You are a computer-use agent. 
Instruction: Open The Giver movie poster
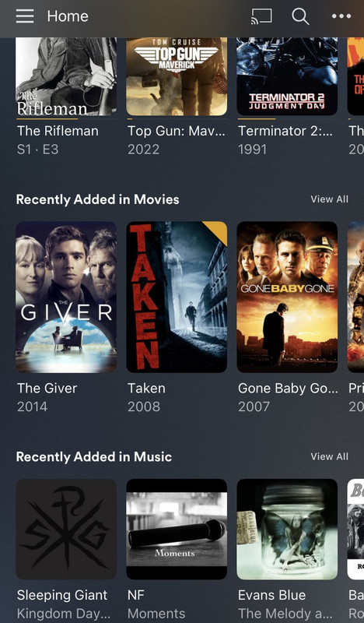(x=66, y=297)
